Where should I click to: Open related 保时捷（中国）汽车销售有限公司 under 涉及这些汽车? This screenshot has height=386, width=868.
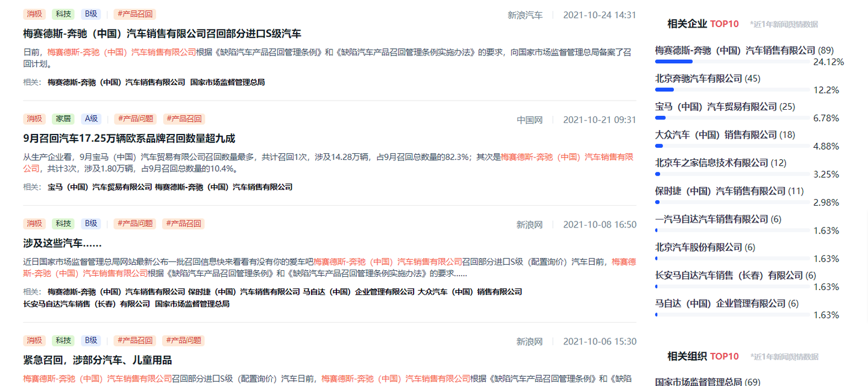tap(244, 292)
